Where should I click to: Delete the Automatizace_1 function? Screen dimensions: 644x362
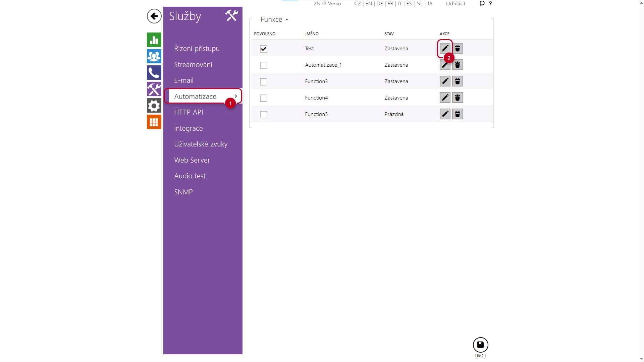(x=458, y=65)
